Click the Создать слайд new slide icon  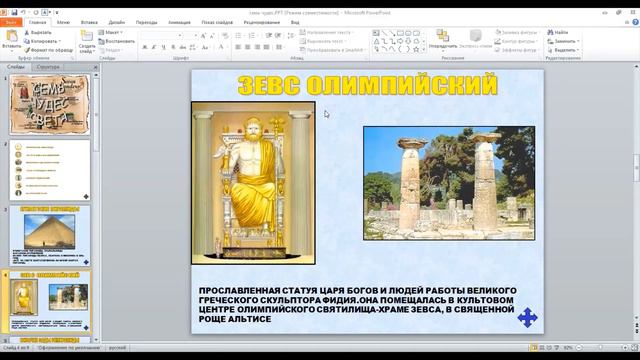coord(87,36)
